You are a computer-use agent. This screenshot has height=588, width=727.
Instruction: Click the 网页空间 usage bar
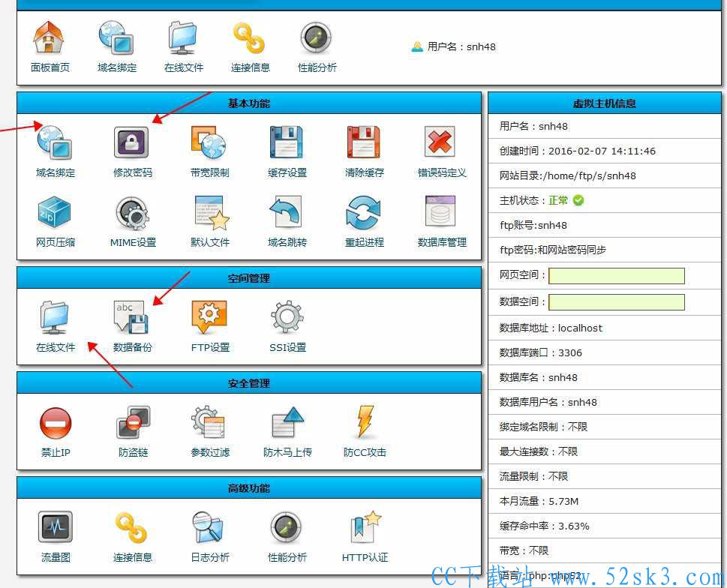[616, 276]
